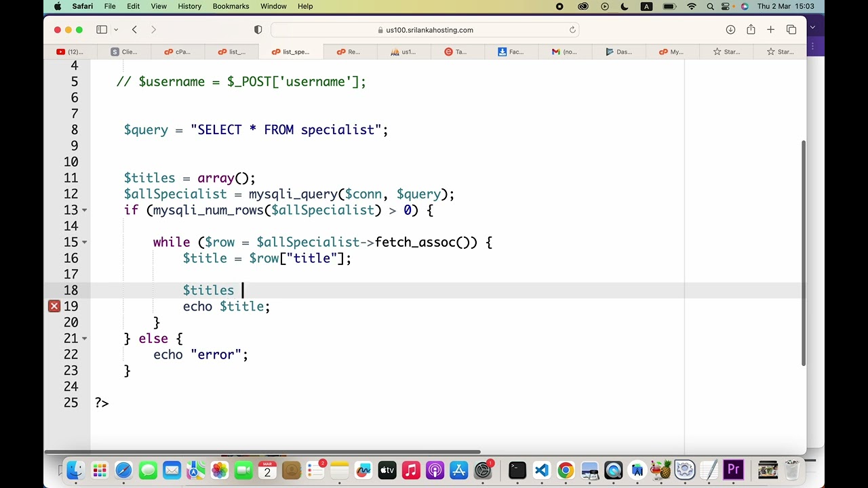Image resolution: width=868 pixels, height=488 pixels.
Task: Reload the page with the reload icon
Action: pyautogui.click(x=572, y=30)
